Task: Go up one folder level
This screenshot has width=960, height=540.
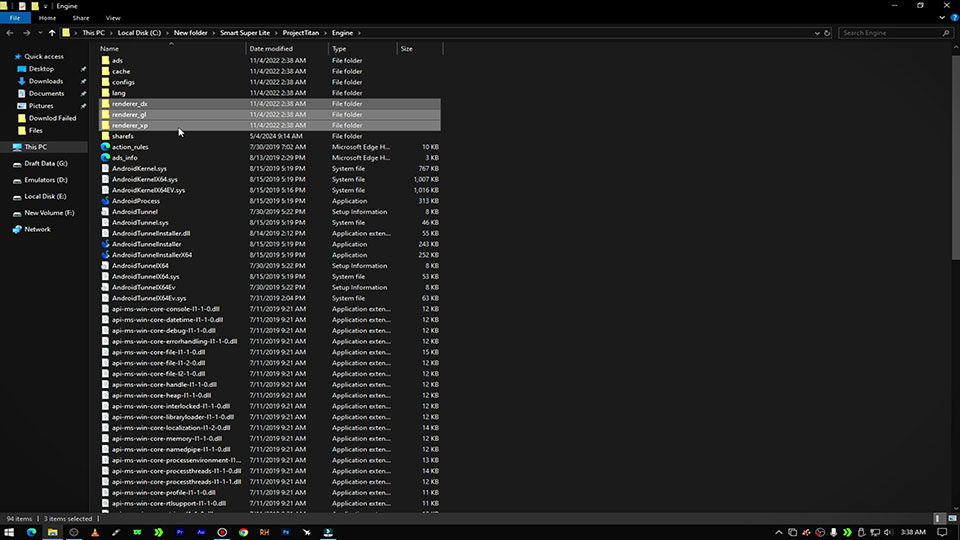Action: tap(52, 33)
